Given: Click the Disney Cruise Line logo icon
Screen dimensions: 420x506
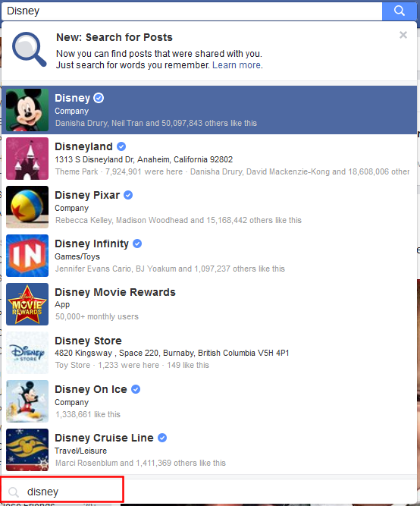Looking at the screenshot, I should tap(27, 450).
